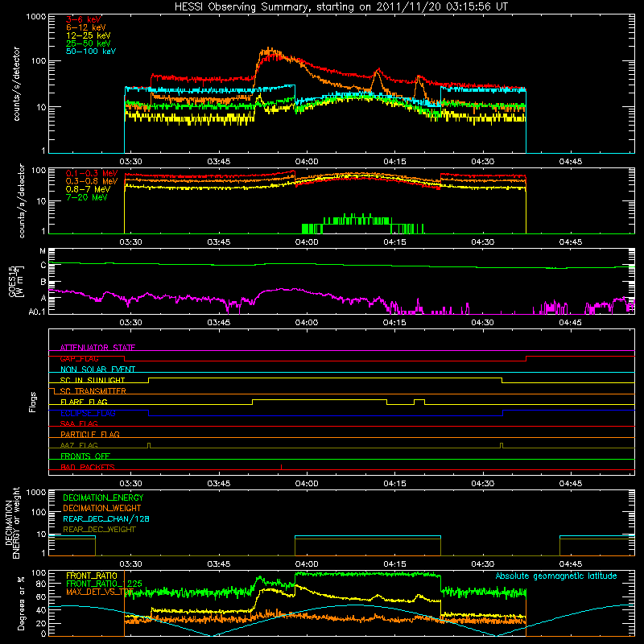Image resolution: width=644 pixels, height=644 pixels.
Task: Click 04:30 time label under GOES panel
Action: 482,323
